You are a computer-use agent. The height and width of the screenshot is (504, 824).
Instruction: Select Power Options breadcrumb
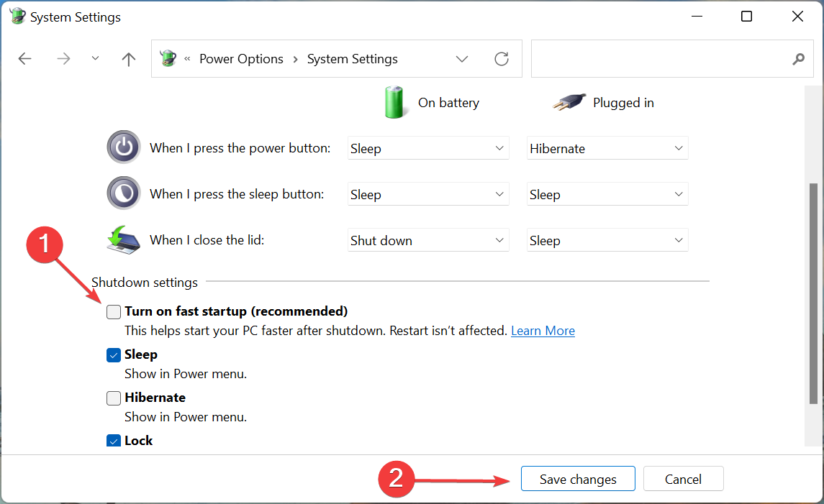coord(241,59)
